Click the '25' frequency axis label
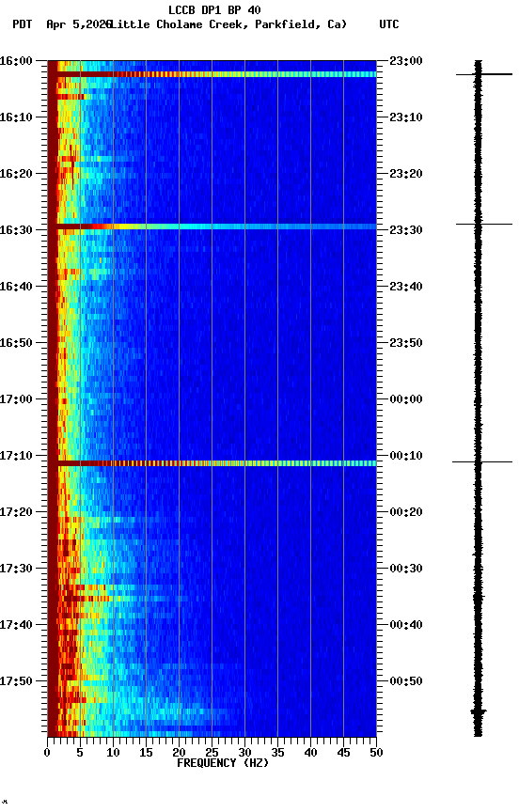This screenshot has width=519, height=812. point(212,753)
